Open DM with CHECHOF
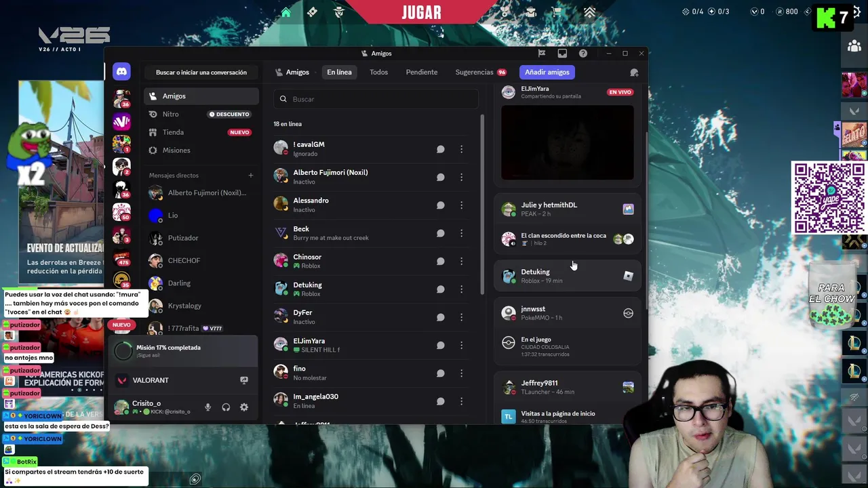 (201, 261)
